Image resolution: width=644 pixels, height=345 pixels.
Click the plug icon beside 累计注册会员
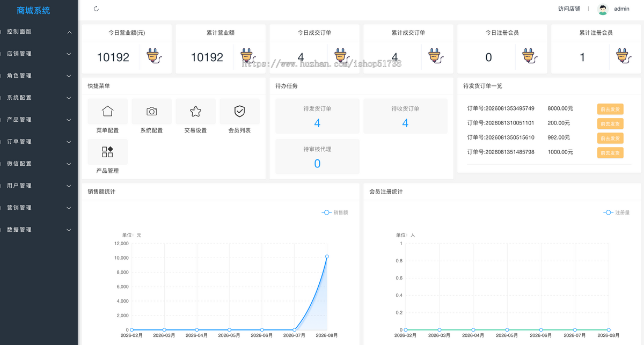[x=623, y=56]
